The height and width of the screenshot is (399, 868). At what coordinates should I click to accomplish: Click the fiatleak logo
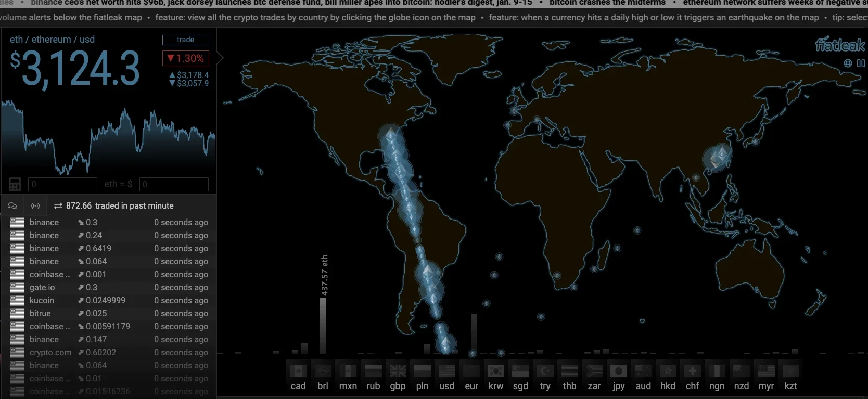click(839, 45)
